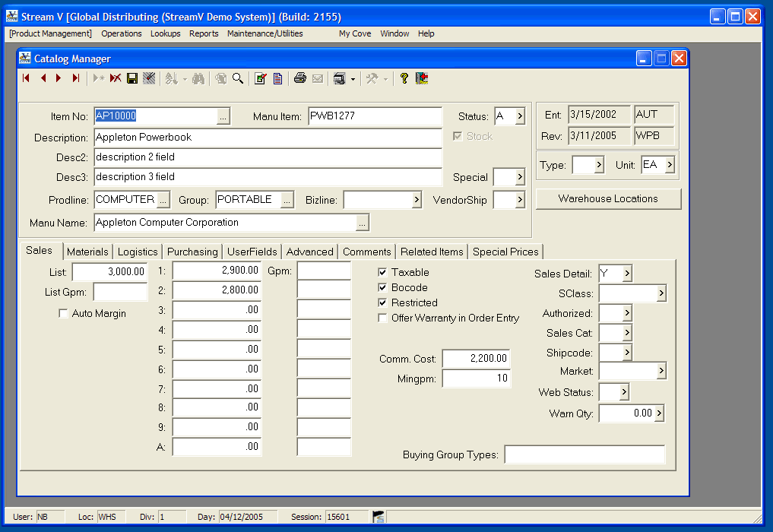Uncheck the Restricted checkbox
Viewport: 773px width, 532px height.
(382, 302)
